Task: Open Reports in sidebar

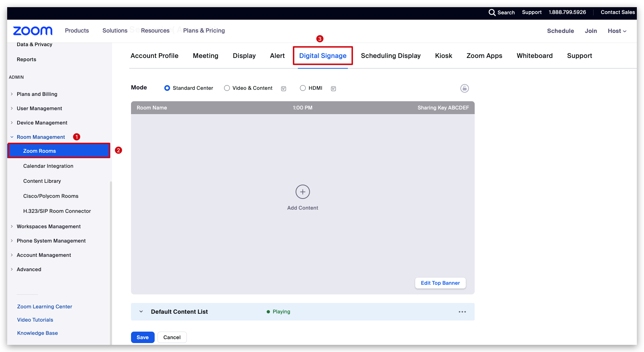Action: click(x=26, y=59)
